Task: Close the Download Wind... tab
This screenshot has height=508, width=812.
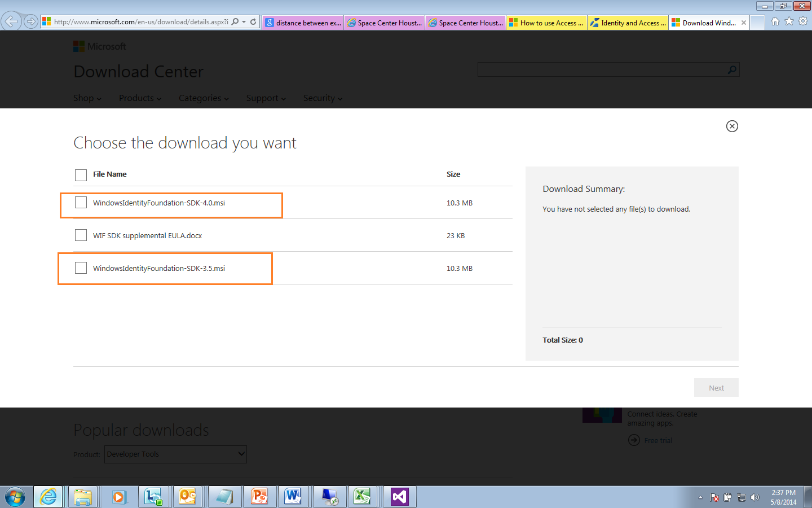Action: pos(744,23)
